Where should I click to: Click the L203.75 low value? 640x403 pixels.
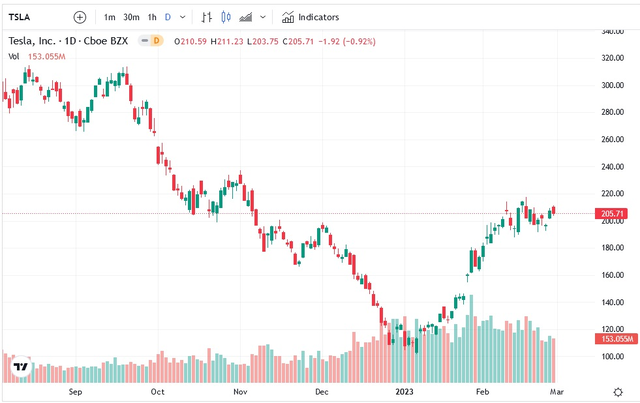coord(263,41)
